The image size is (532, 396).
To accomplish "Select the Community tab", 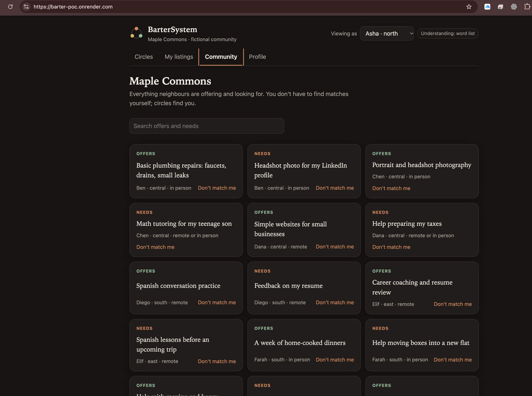I will [x=221, y=57].
